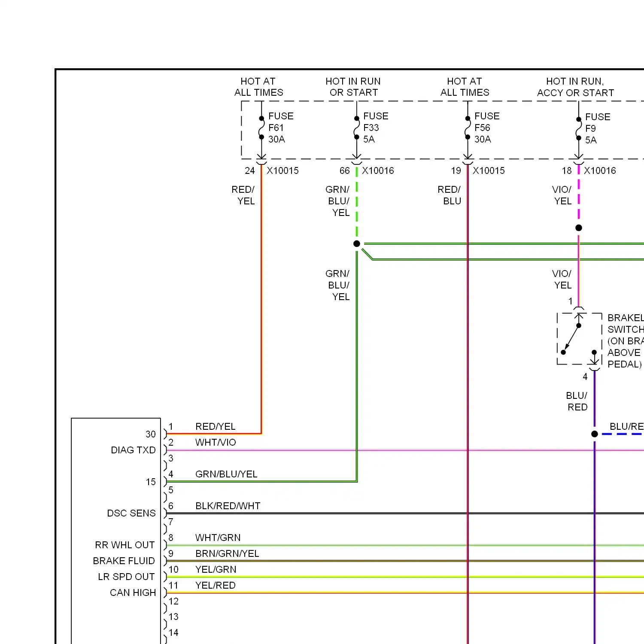This screenshot has height=644, width=644.
Task: Click connector label X10016 at pin 66
Action: [378, 170]
